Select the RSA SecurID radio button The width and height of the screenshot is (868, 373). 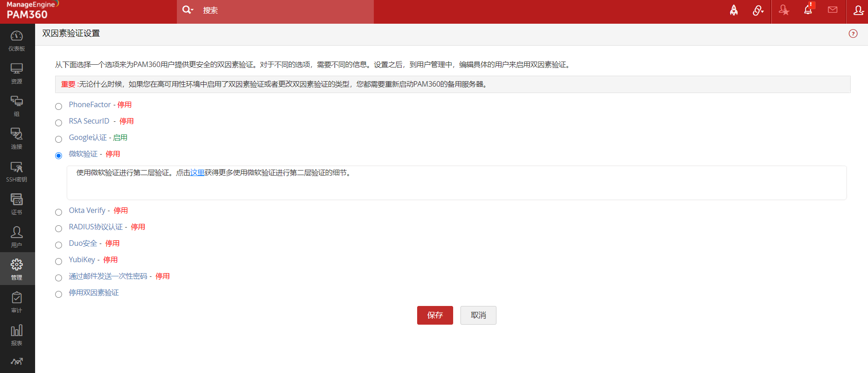(58, 123)
